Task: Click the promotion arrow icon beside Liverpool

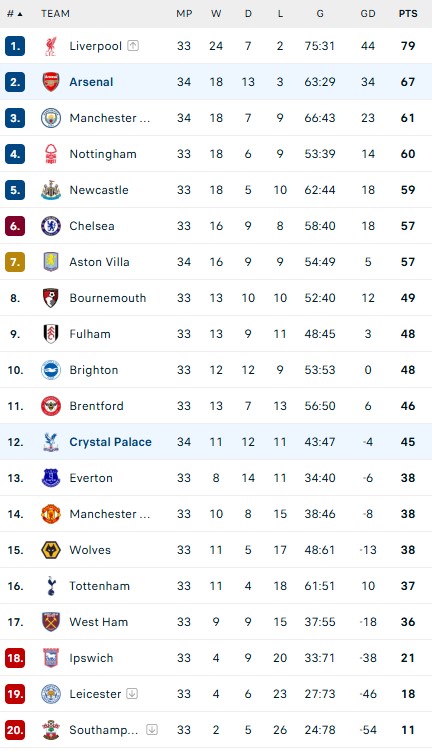Action: (x=133, y=46)
